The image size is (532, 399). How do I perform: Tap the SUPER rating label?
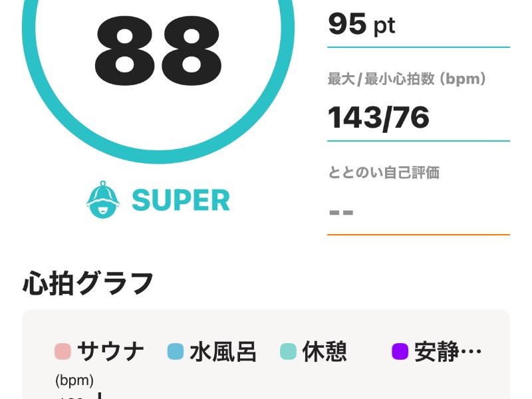[180, 200]
